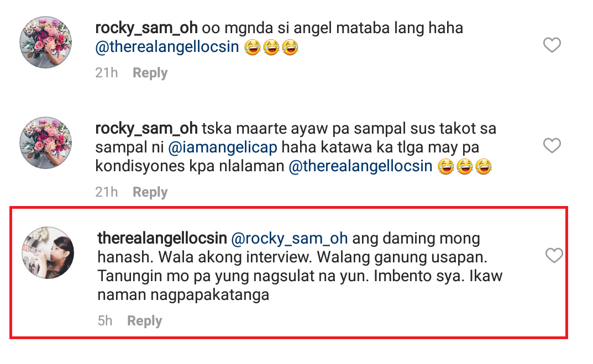Like the 'mataba lang haha' comment with the heart
The height and width of the screenshot is (364, 593).
tap(552, 45)
